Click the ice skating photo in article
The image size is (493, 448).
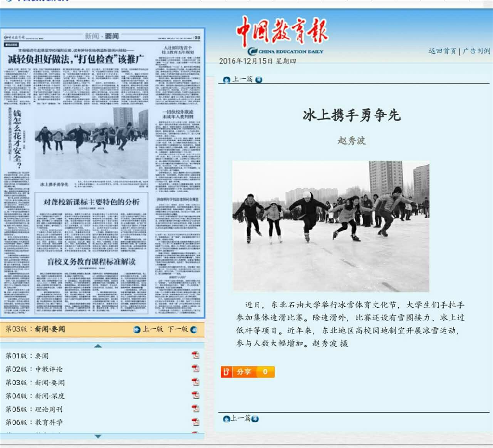pos(331,226)
